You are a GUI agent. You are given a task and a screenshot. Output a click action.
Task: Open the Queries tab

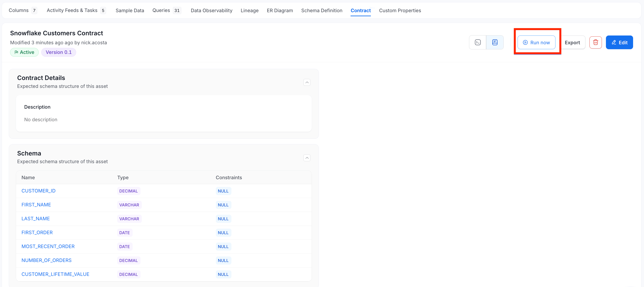pos(166,10)
